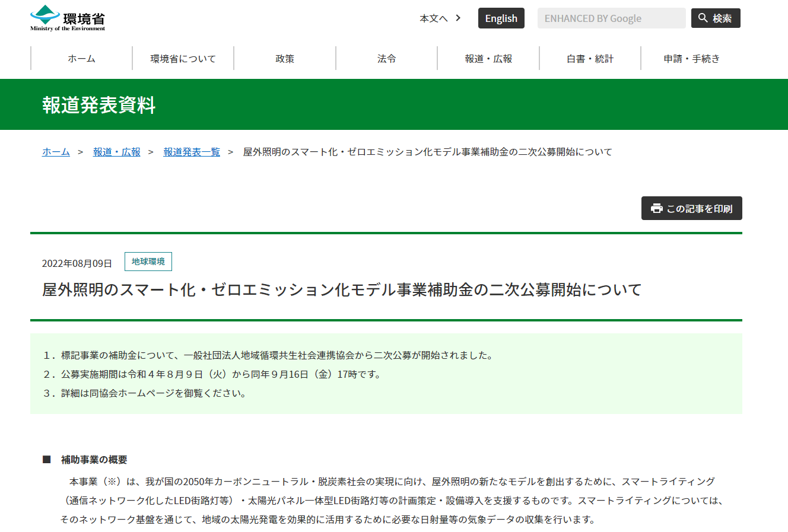Open the 環境省について menu item

183,59
